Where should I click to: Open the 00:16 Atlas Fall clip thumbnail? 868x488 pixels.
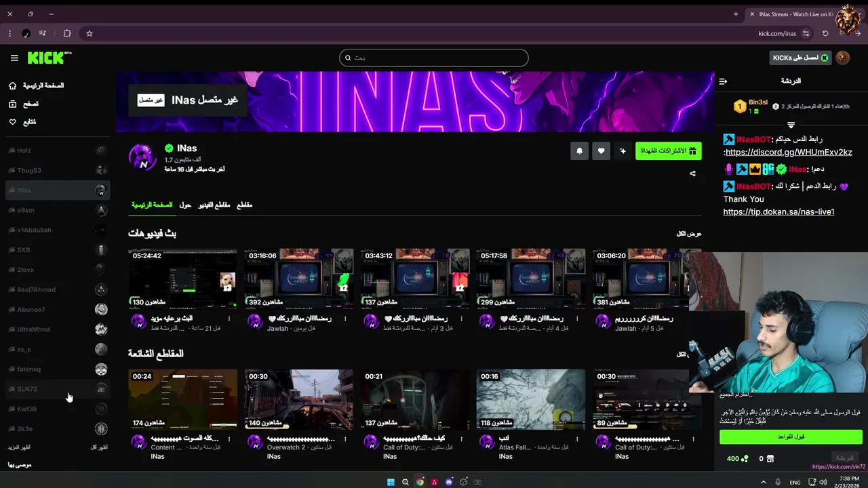531,400
